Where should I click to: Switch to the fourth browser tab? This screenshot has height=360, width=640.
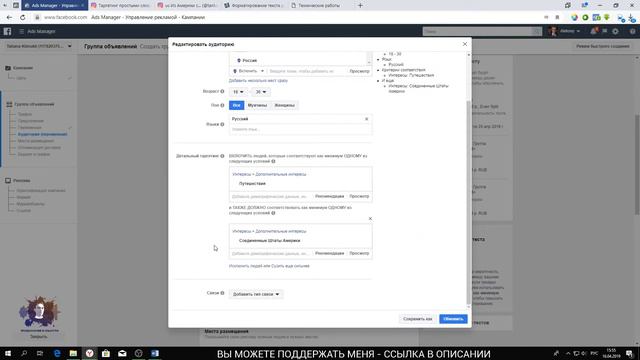tap(254, 6)
